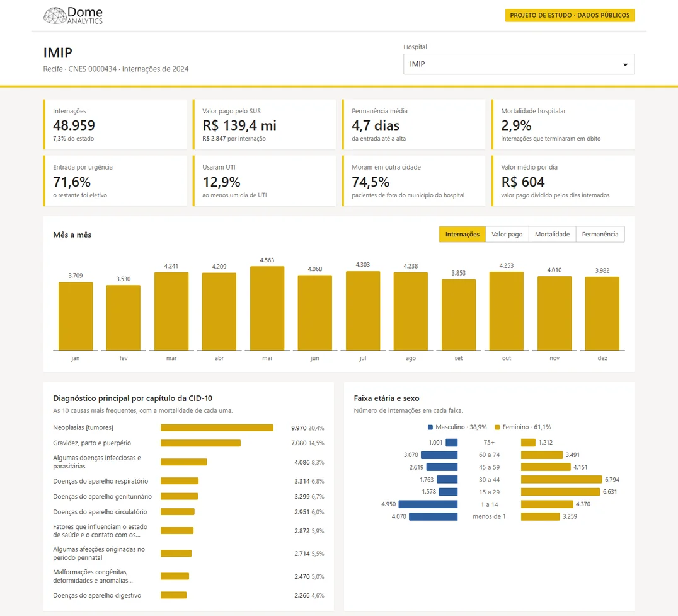678x616 pixels.
Task: Click the Moram em outra cidade value 74,5%
Action: (371, 182)
